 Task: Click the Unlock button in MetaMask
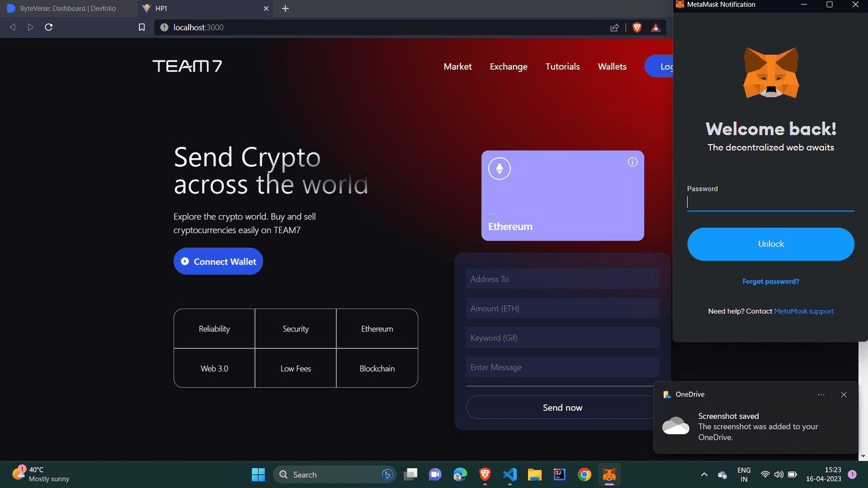(771, 244)
